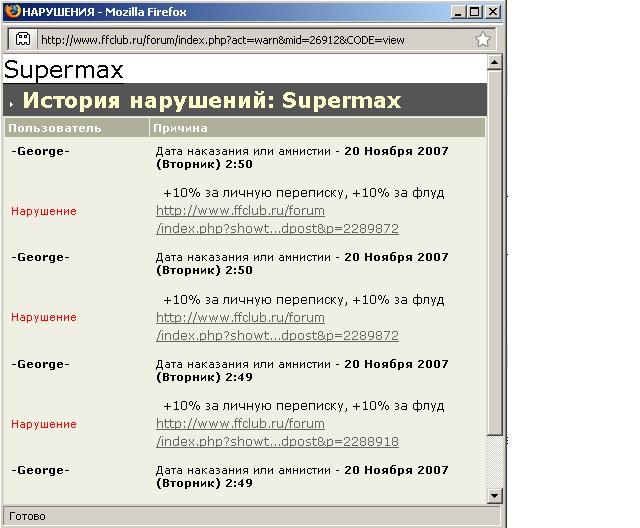Image resolution: width=640 pixels, height=528 pixels.
Task: Click the vertical scrollbar thumb
Action: [x=494, y=253]
